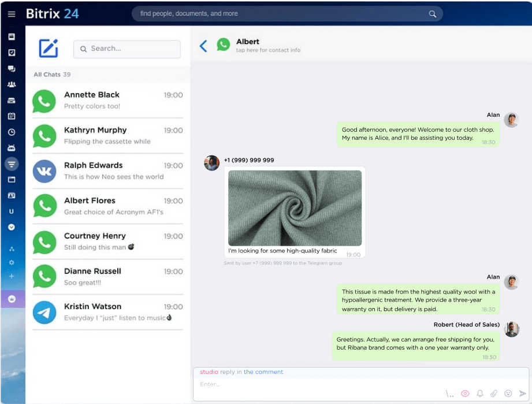532x404 pixels.
Task: Toggle the notification bell in the message bar
Action: pos(480,394)
